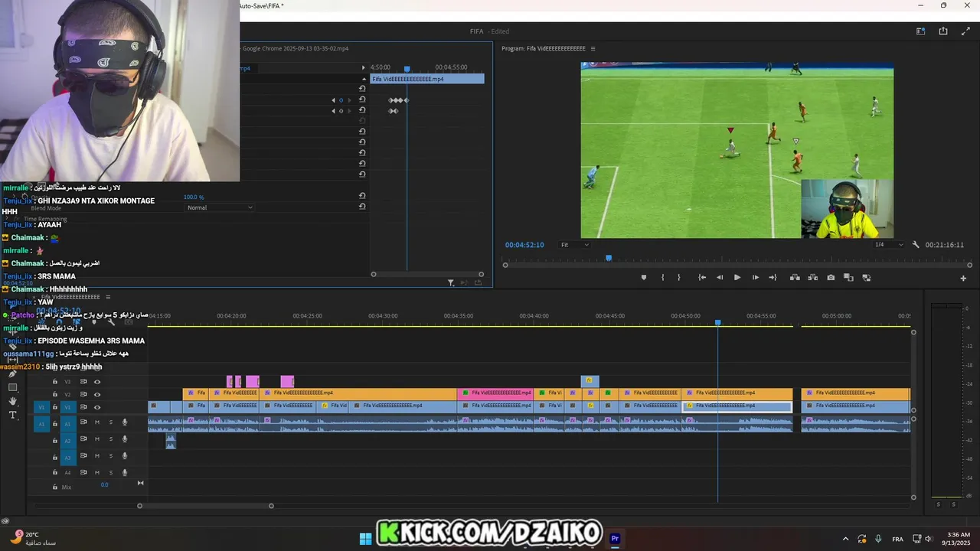Enable voice-over record on track A4
The height and width of the screenshot is (551, 980).
(125, 473)
